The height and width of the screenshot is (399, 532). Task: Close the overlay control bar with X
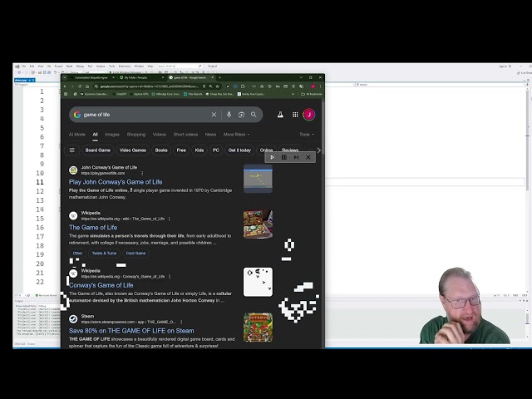point(308,157)
